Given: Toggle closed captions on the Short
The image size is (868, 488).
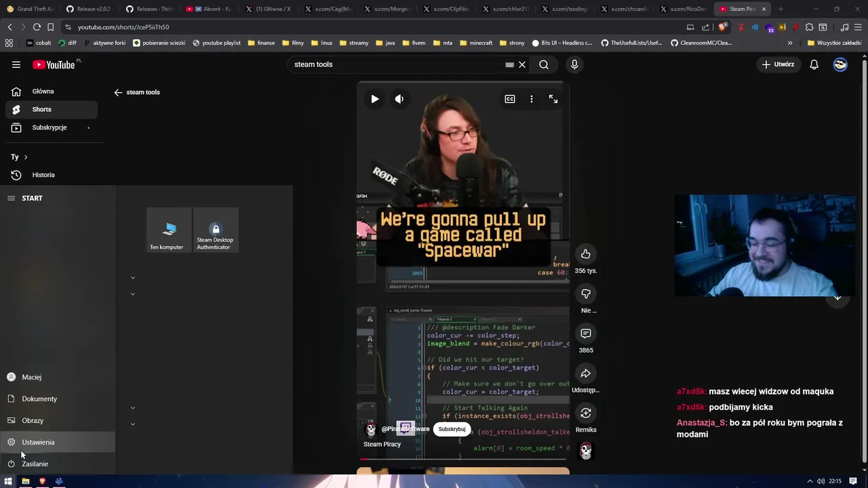Looking at the screenshot, I should pos(510,99).
